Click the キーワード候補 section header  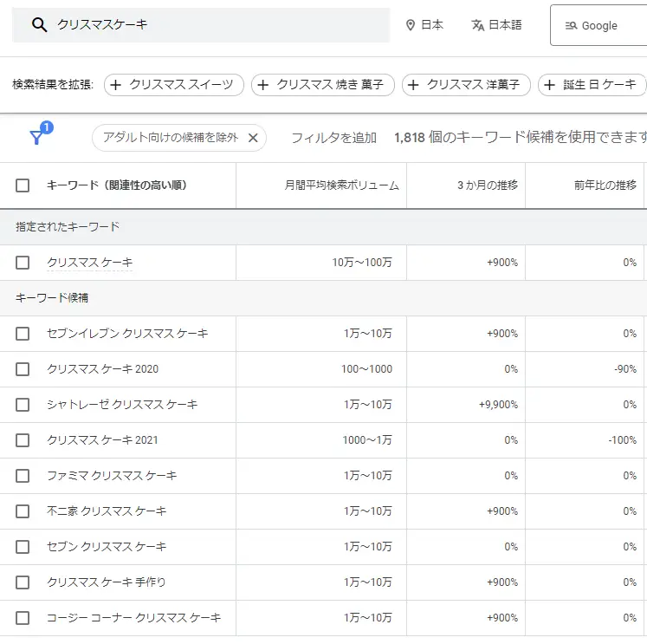(x=52, y=297)
